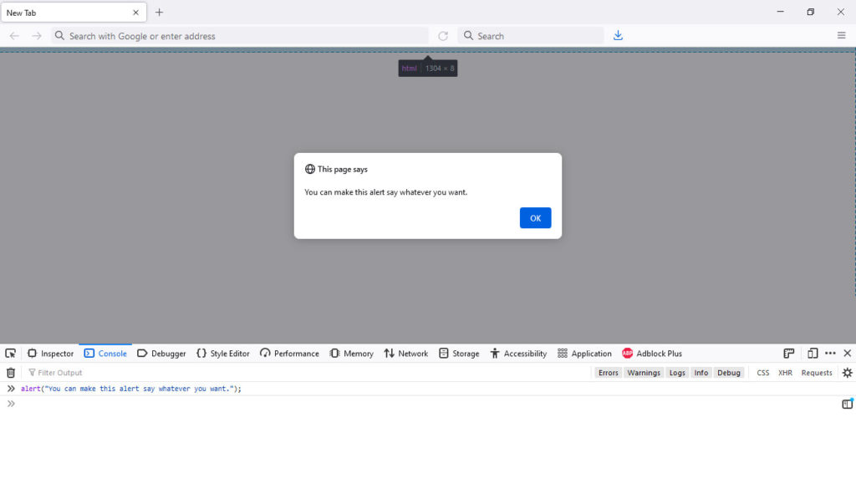Open the Inspector tab
856x504 pixels.
click(51, 354)
